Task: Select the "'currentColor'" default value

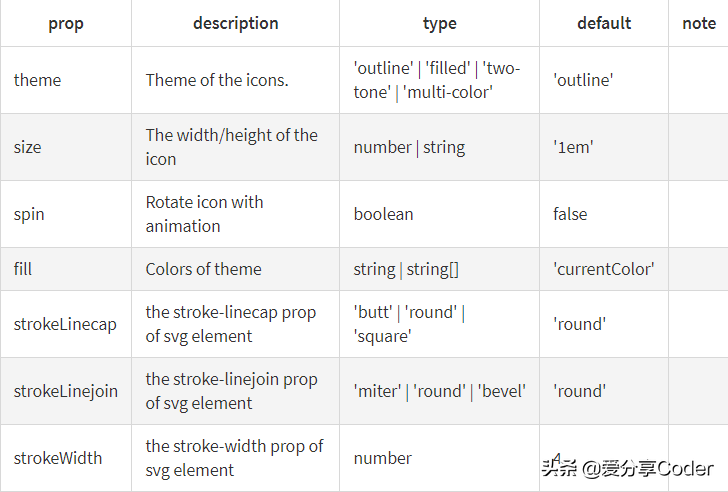Action: tap(603, 269)
